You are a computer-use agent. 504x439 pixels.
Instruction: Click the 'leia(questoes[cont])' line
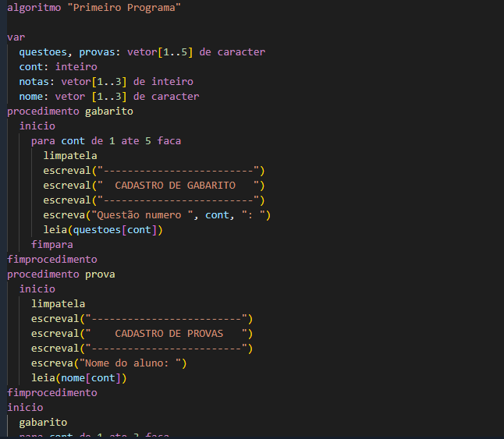103,230
